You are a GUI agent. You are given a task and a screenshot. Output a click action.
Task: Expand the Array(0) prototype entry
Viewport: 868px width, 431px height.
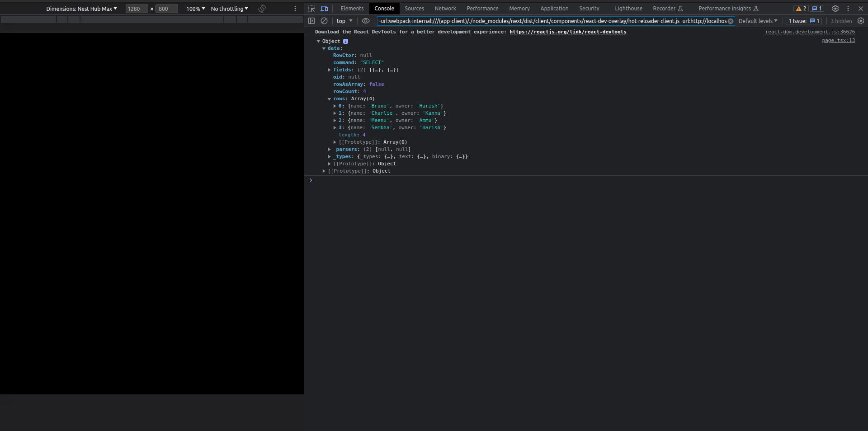[335, 142]
